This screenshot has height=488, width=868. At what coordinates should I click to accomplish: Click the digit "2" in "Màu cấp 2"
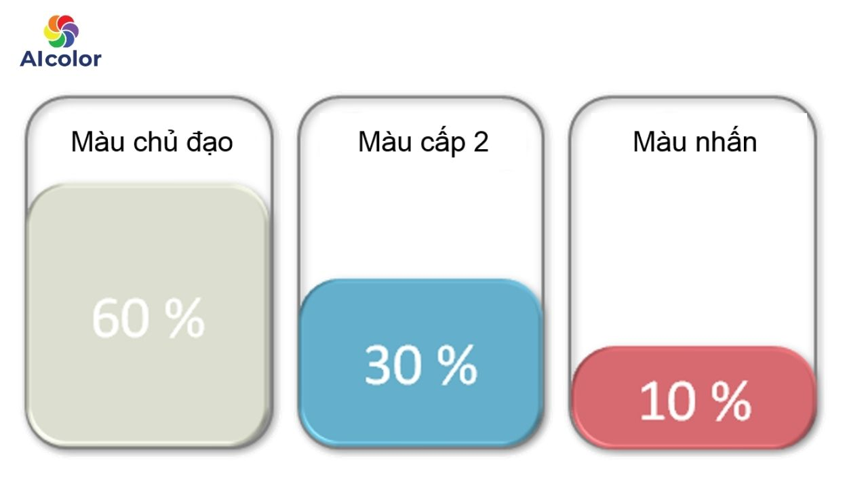tap(481, 142)
